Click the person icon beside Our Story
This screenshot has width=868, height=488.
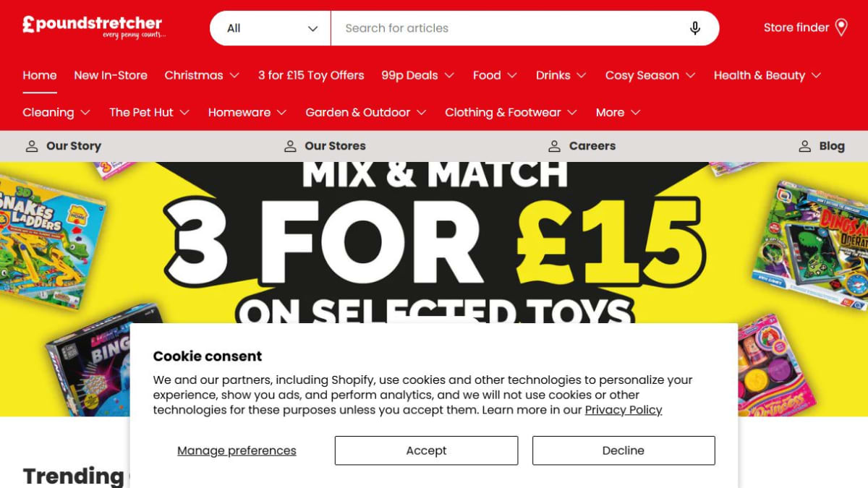(32, 146)
